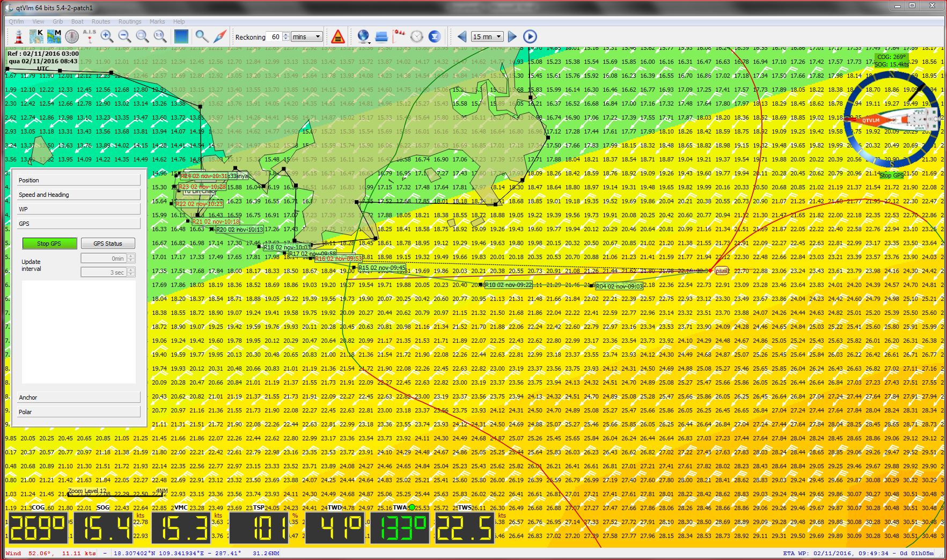Click the GPS Status button

pos(108,244)
